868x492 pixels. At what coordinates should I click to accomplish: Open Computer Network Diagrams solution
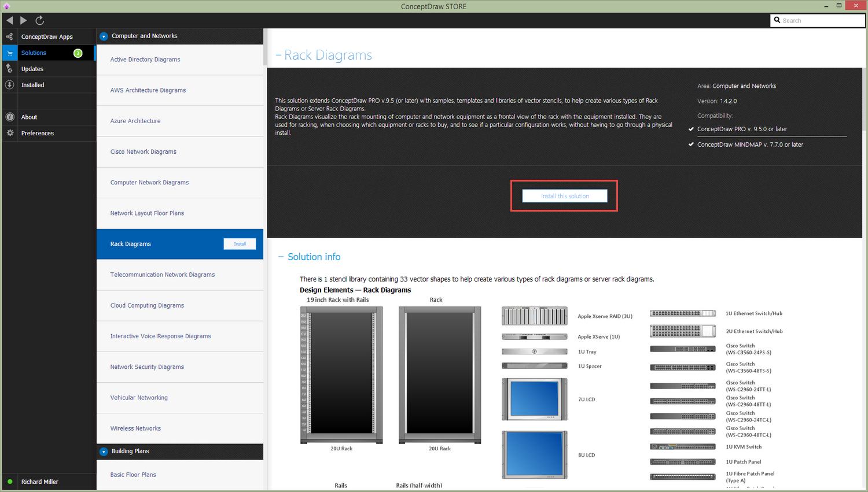180,182
